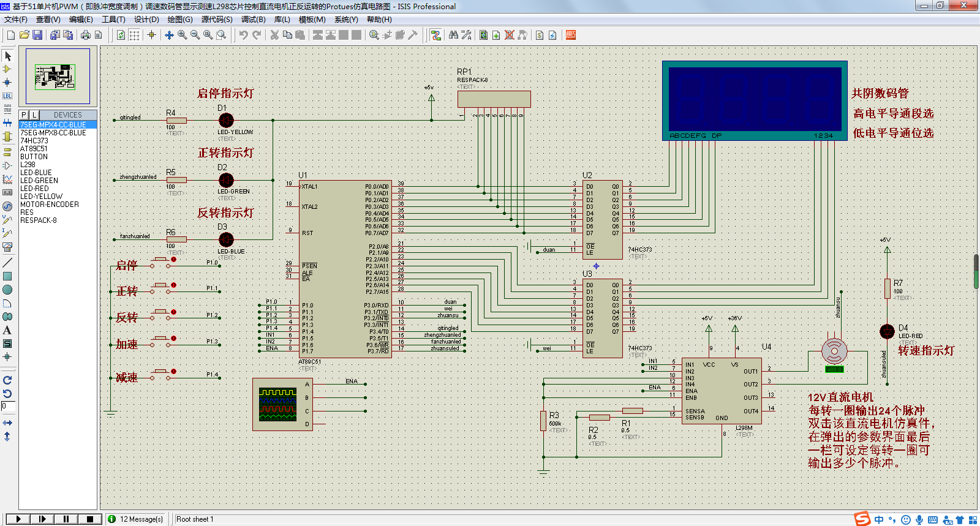Click the Search and tag binoculars icon
This screenshot has width=980, height=526.
click(453, 35)
